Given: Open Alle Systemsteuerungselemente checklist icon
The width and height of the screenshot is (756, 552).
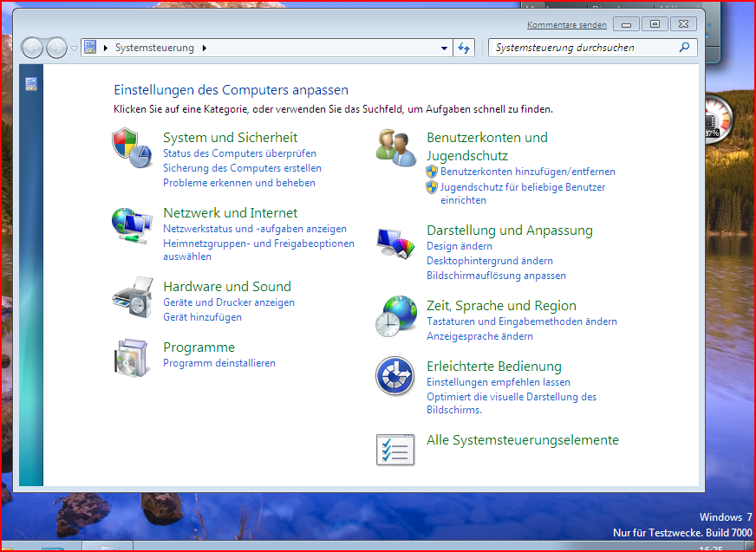Looking at the screenshot, I should pyautogui.click(x=395, y=450).
